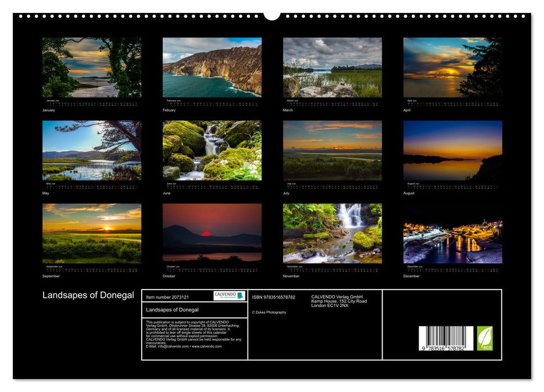Select the Febuary cliffs image
The width and height of the screenshot is (544, 392).
click(211, 67)
